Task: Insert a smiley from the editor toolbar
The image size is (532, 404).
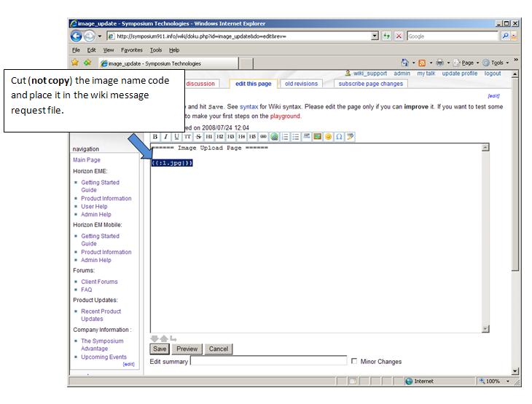Action: point(328,136)
